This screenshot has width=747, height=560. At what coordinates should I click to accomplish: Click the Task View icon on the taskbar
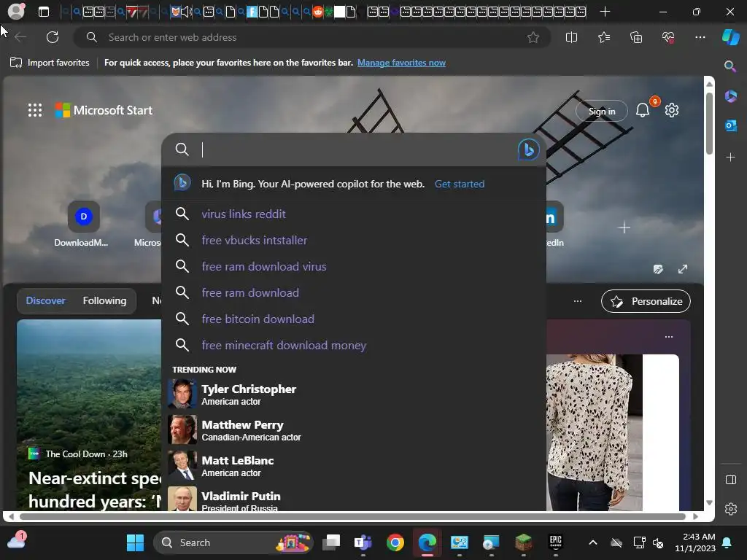tap(331, 542)
